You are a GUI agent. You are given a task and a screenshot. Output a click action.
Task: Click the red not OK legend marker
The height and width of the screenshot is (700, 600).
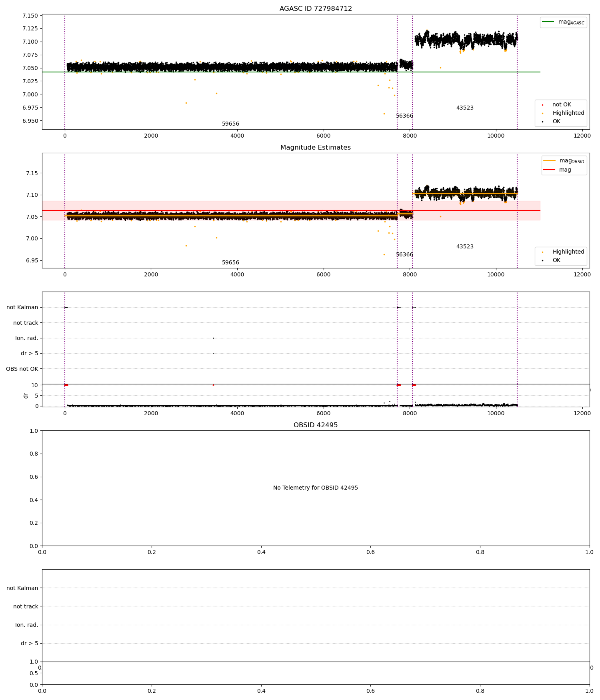542,105
